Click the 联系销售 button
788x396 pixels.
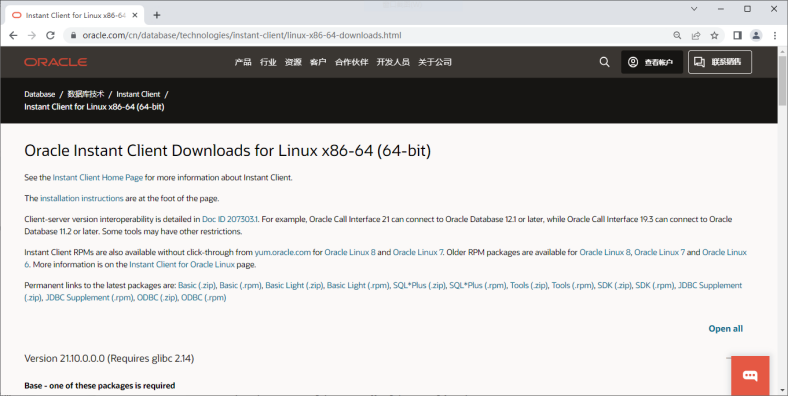720,62
